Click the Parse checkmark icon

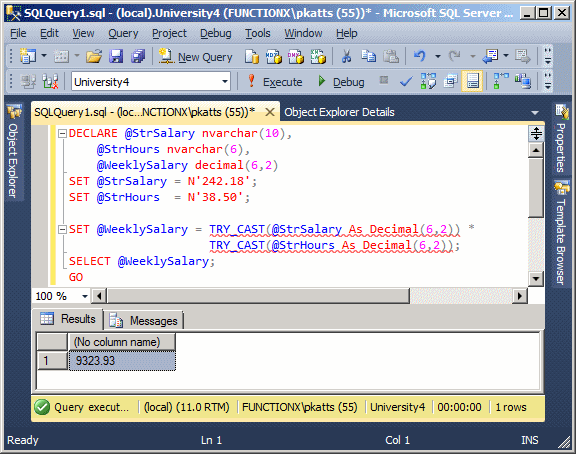click(x=406, y=81)
